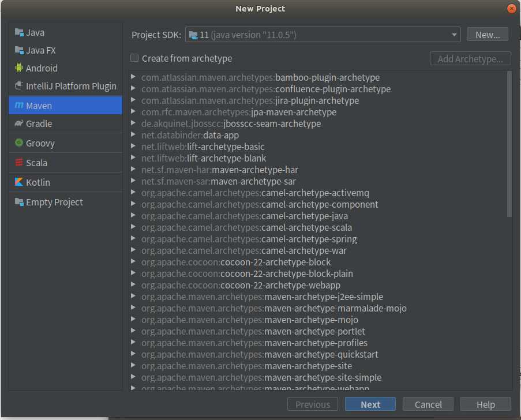
Task: Expand lift-archetype-basic entry
Action: [133, 146]
